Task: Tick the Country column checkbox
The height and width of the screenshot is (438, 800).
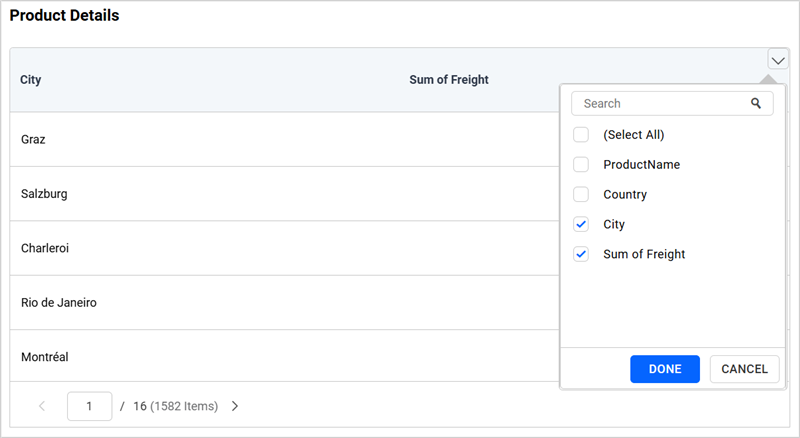Action: [x=581, y=194]
